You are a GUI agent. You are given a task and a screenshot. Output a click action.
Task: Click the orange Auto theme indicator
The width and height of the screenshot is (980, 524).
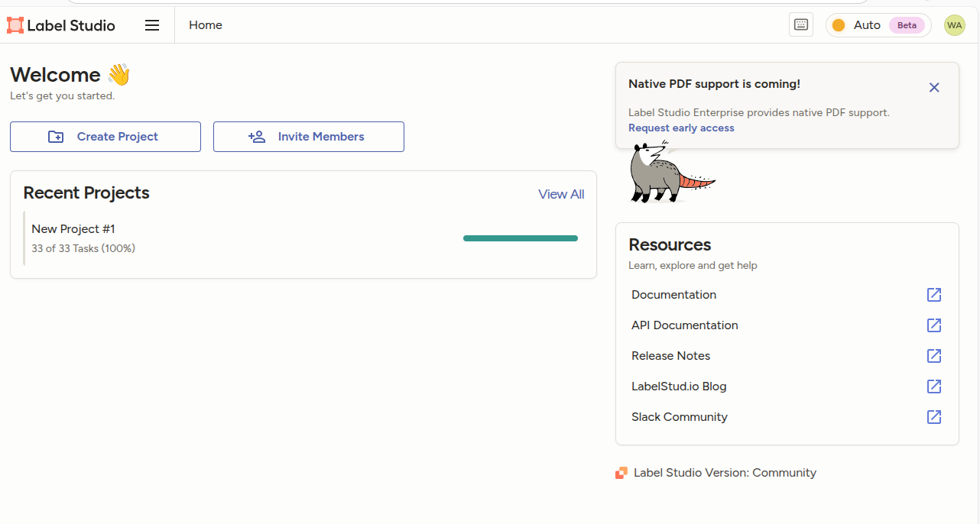click(x=839, y=25)
